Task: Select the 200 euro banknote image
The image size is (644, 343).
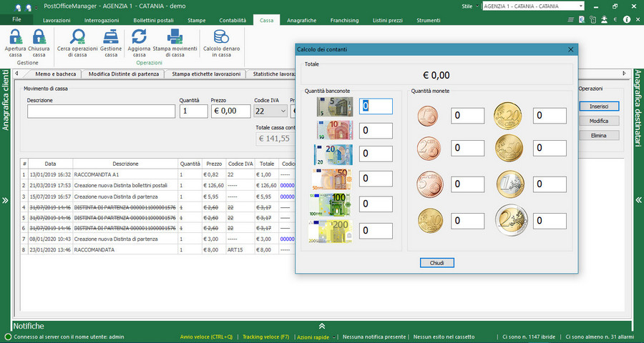Action: tap(330, 232)
